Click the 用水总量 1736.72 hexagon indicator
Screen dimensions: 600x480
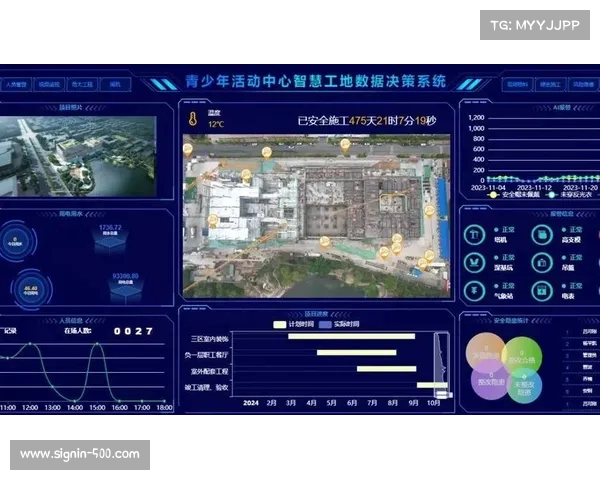[x=110, y=238]
